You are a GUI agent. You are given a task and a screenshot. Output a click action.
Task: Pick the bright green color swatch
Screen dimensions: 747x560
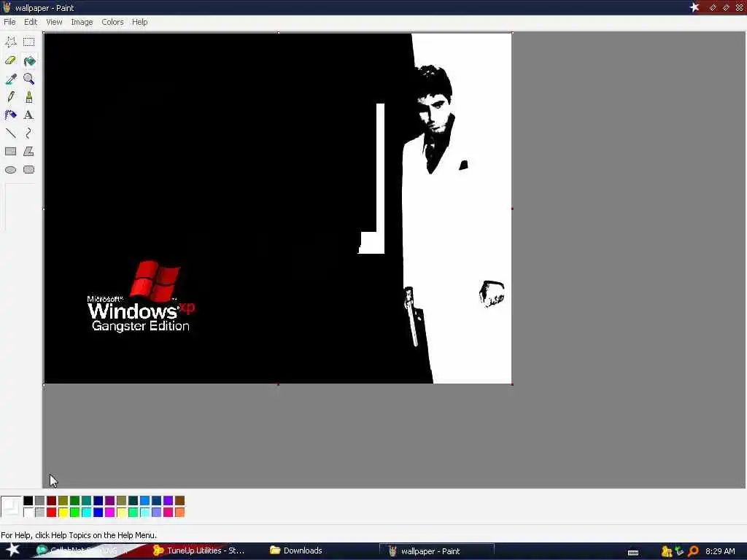(75, 513)
